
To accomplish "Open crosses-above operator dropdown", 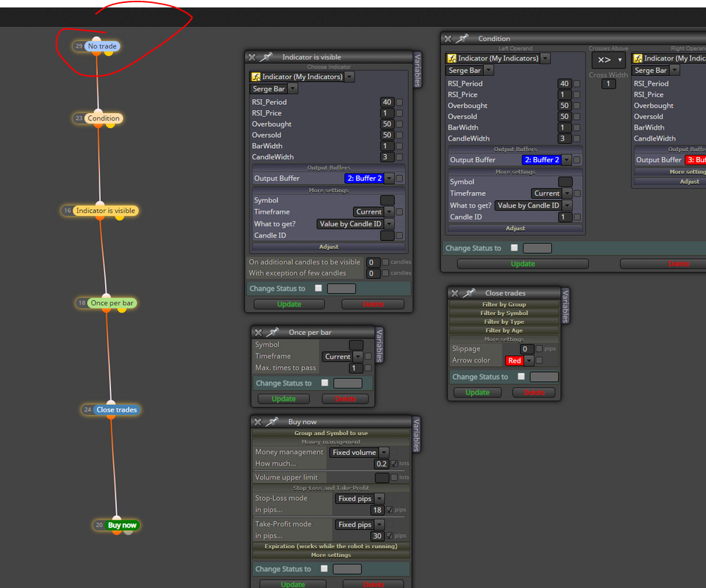I will (x=608, y=60).
